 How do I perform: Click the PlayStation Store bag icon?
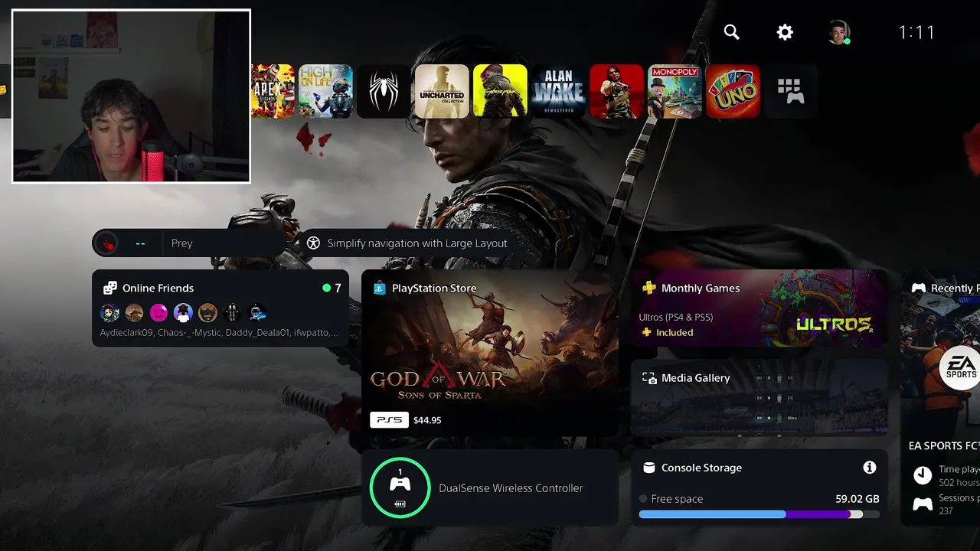(379, 288)
